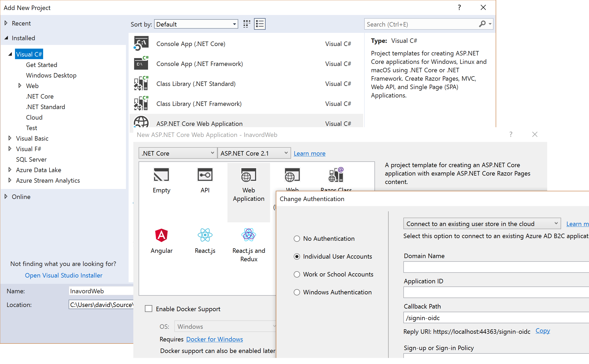
Task: Choose the Web Application MVC template icon
Action: point(292,175)
